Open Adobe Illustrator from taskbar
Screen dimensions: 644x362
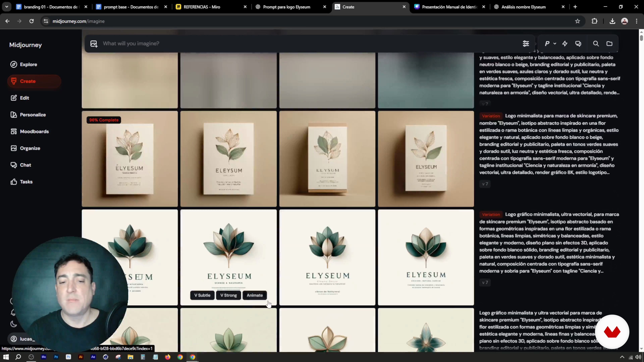pos(81,357)
